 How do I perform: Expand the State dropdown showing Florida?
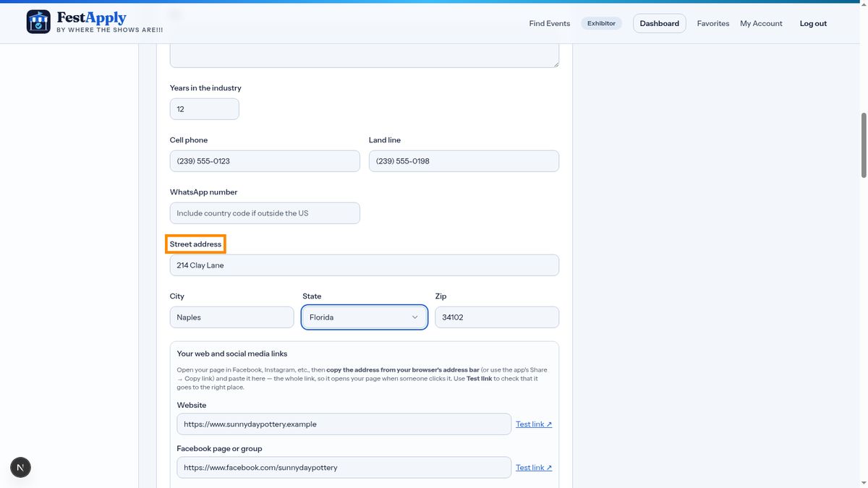pos(365,317)
